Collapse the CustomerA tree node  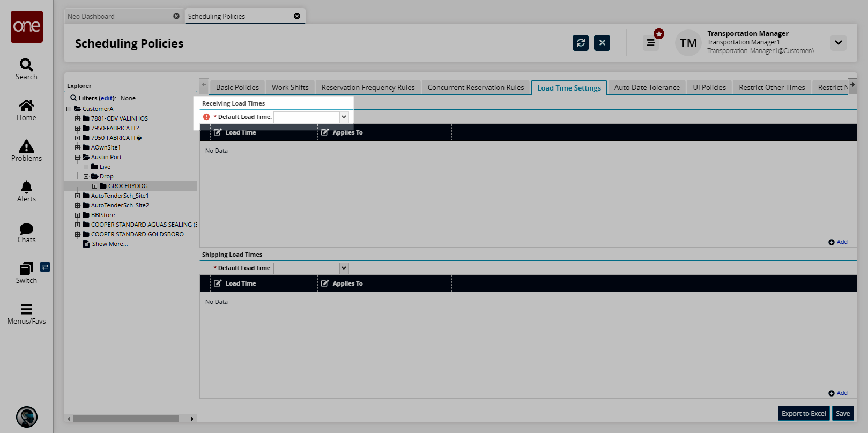[x=69, y=109]
